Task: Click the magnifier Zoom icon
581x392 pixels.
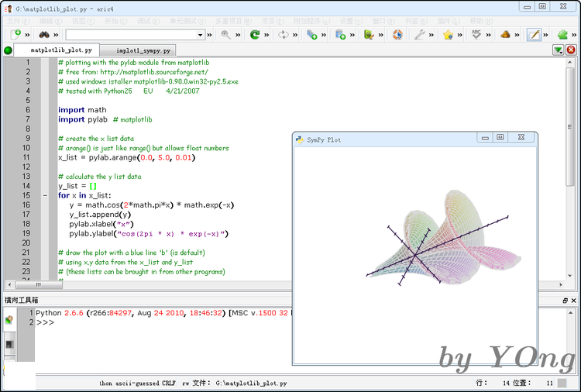Action: tap(225, 34)
